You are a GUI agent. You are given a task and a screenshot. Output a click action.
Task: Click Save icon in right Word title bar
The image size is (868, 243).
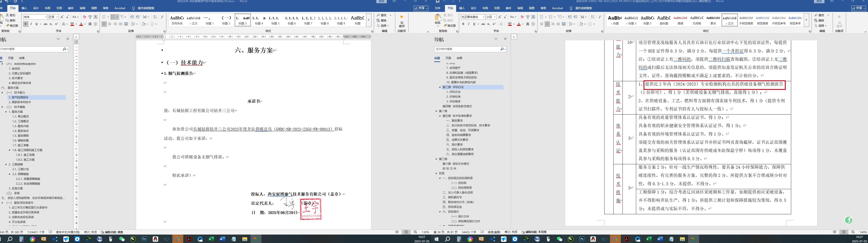(x=437, y=1)
